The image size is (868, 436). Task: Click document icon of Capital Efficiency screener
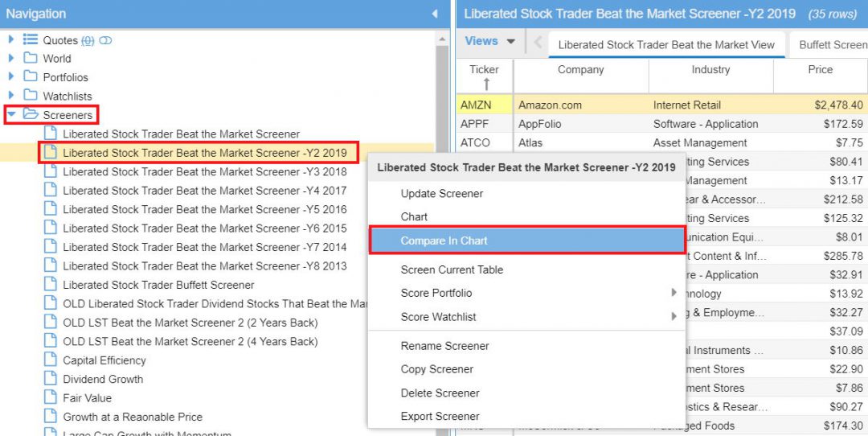tap(51, 360)
